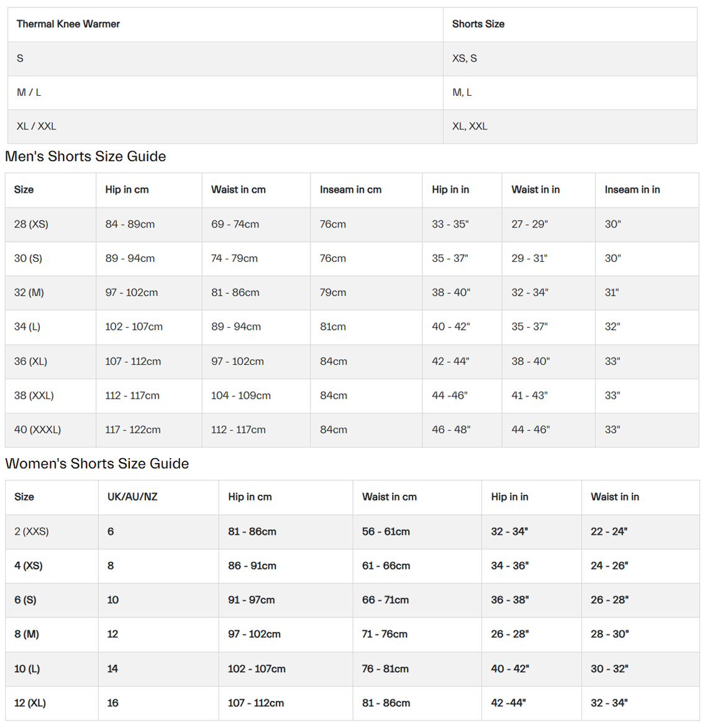Click the Men's Shorts Size Guide heading
Viewport: 707px width, 728px height.
(86, 157)
